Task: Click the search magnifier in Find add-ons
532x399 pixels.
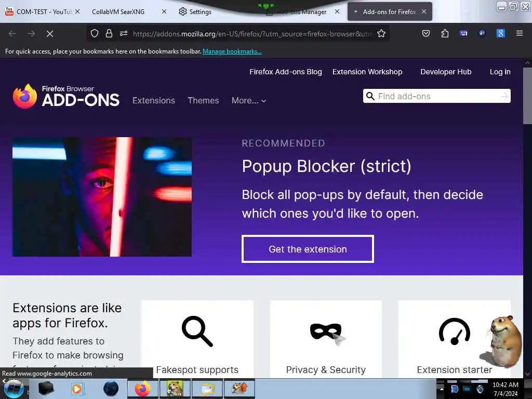Action: click(x=370, y=96)
